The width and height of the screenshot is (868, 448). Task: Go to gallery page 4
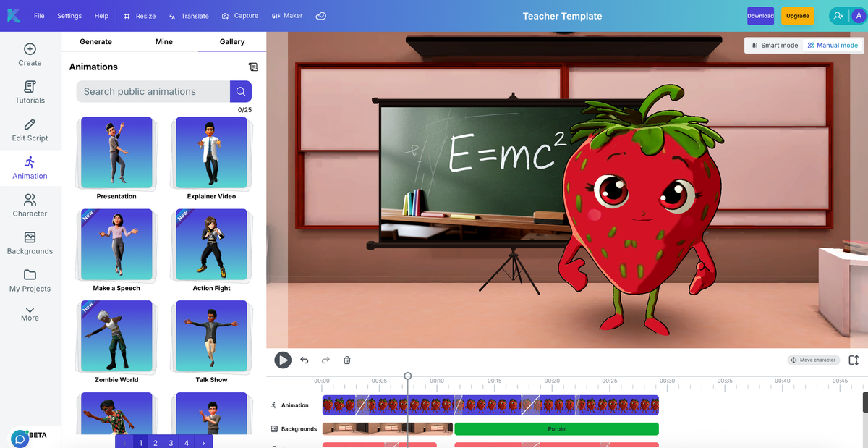pyautogui.click(x=187, y=442)
